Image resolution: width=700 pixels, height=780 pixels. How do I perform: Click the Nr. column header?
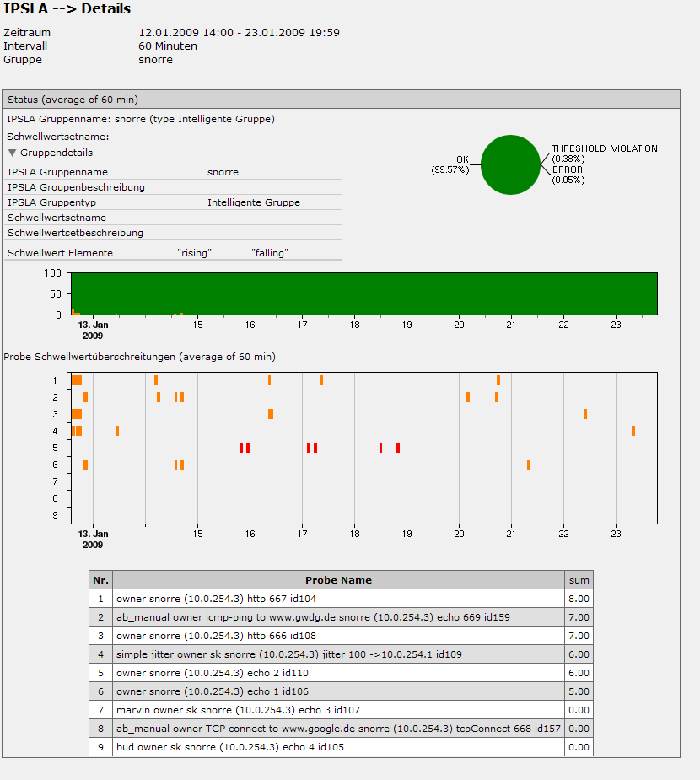point(100,580)
